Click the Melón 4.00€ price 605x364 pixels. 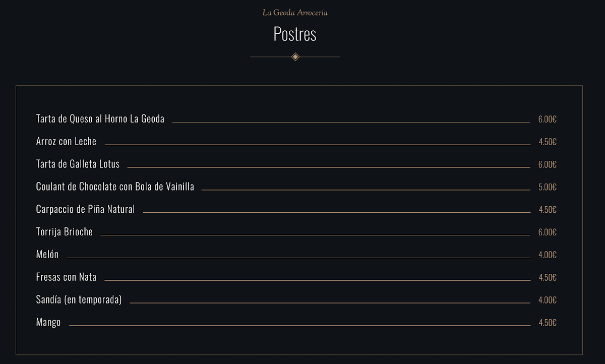pos(547,255)
